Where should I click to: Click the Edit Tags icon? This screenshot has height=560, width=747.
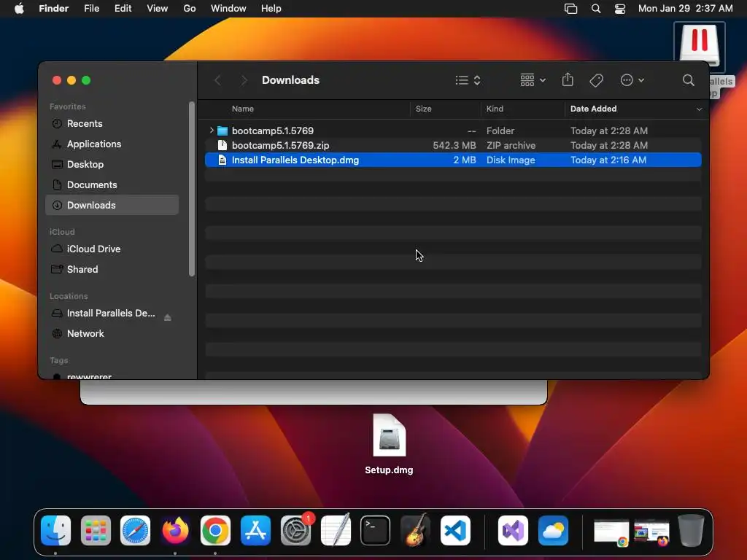[597, 80]
